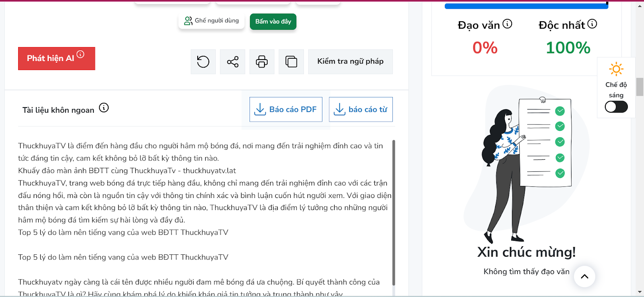The width and height of the screenshot is (644, 297).
Task: Click Không tìm thấy đạo văn text
Action: pos(526,272)
